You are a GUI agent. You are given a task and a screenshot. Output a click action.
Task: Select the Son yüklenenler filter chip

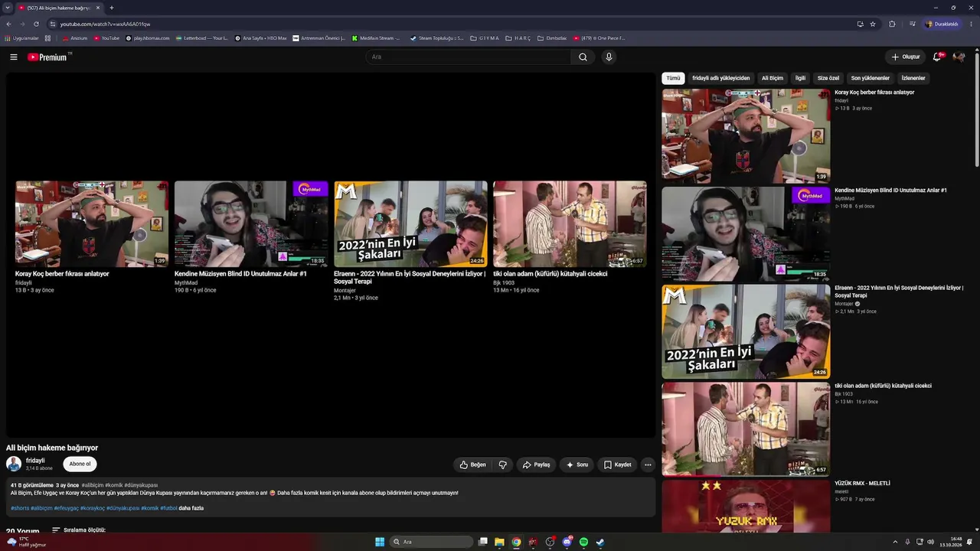(871, 78)
